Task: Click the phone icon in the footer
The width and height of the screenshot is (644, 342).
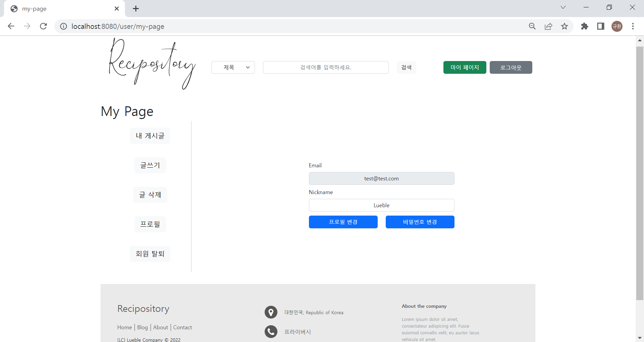Action: click(271, 332)
